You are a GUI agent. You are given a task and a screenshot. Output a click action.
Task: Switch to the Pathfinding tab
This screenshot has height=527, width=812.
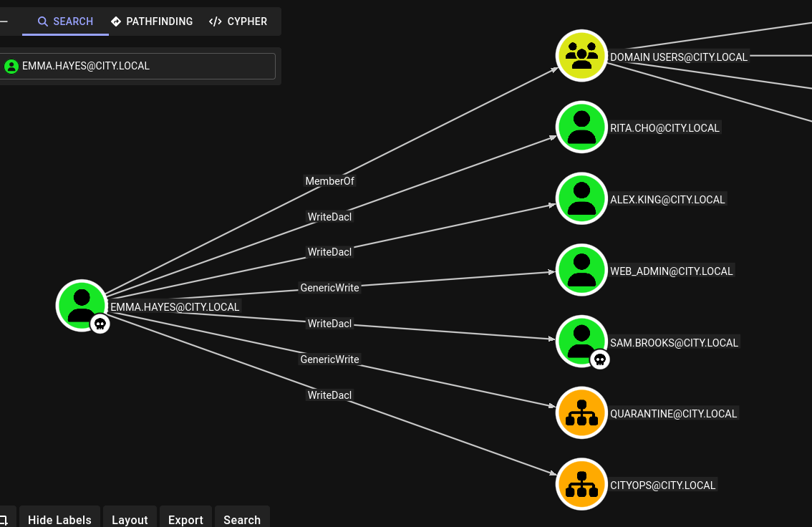coord(152,21)
